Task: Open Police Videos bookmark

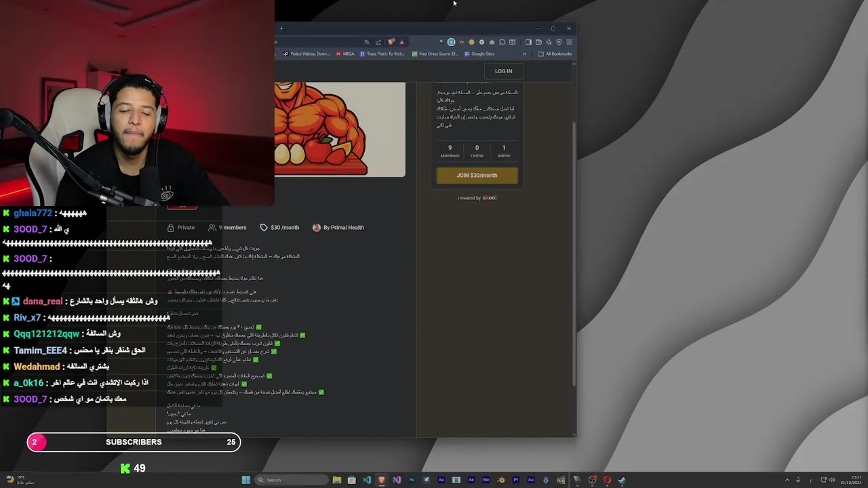Action: pyautogui.click(x=307, y=54)
